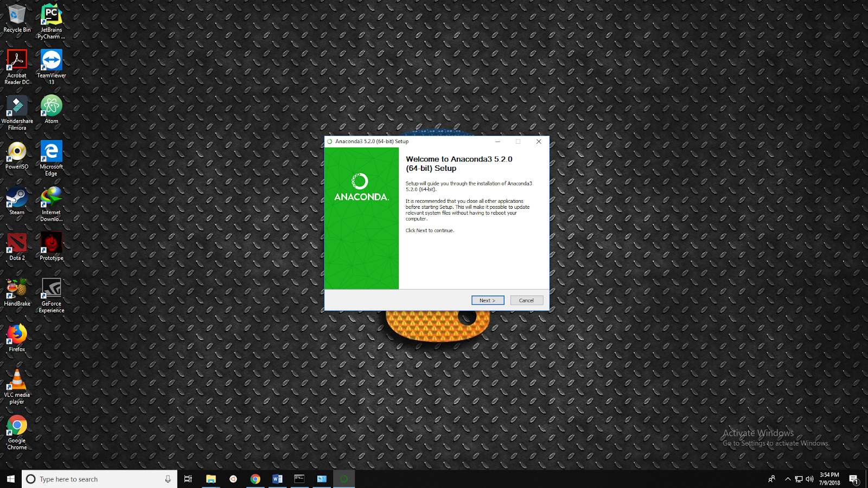This screenshot has height=488, width=868.
Task: Click the Anaconda installer taskbar button
Action: coord(344,479)
